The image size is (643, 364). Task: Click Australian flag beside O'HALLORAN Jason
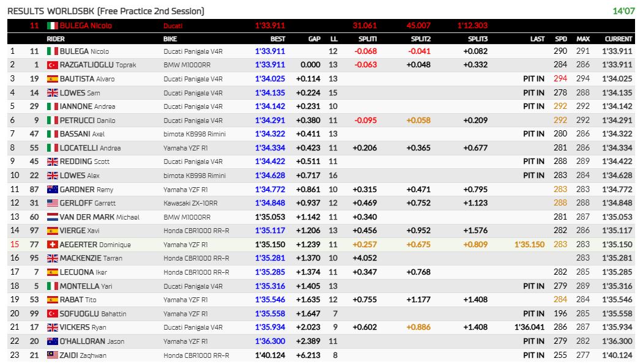point(53,341)
